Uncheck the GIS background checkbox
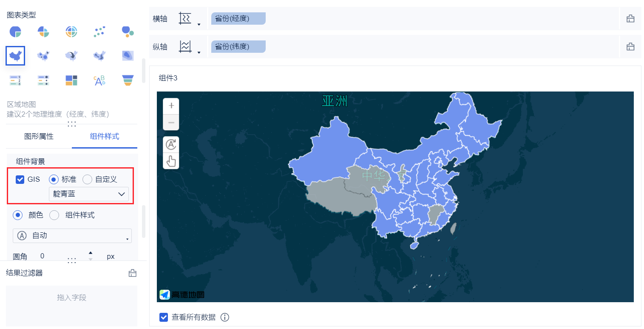This screenshot has height=329, width=644. coord(20,179)
